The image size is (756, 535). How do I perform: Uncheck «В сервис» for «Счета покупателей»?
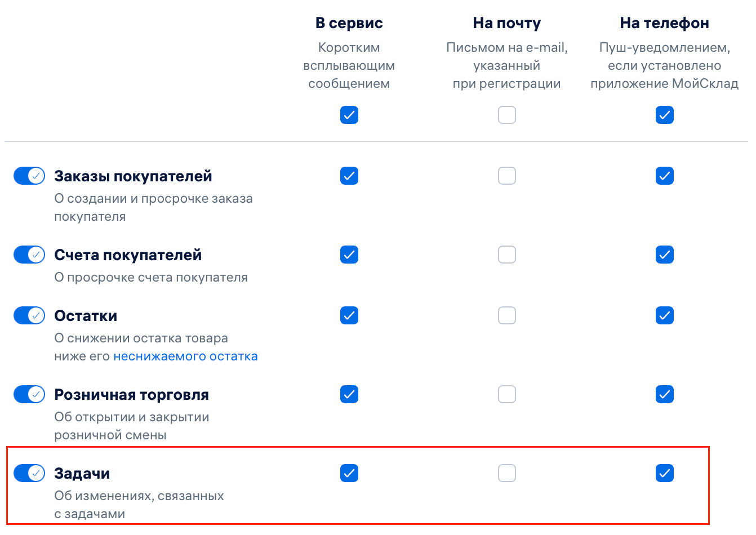coord(349,255)
